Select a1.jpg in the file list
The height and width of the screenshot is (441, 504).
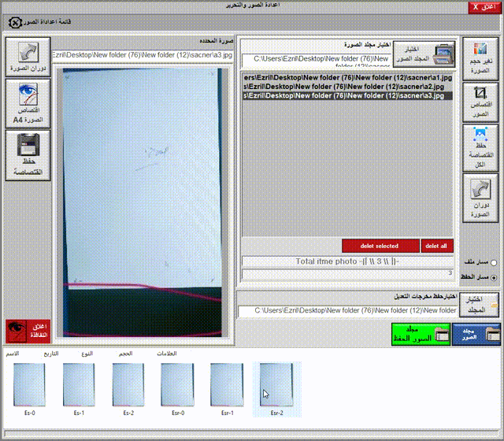coord(346,78)
